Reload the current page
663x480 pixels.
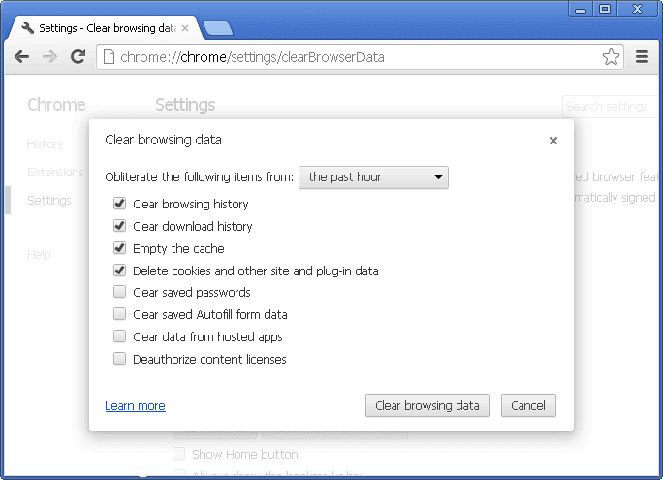pos(78,57)
